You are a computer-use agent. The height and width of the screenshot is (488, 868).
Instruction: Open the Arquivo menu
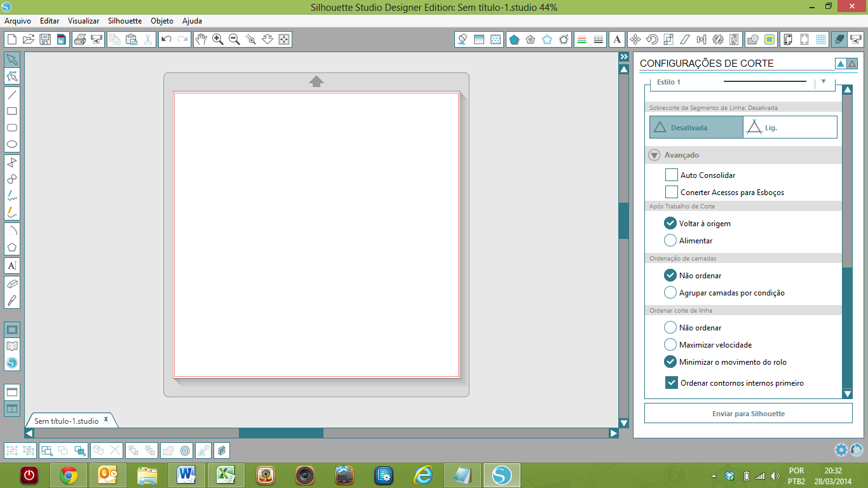18,21
